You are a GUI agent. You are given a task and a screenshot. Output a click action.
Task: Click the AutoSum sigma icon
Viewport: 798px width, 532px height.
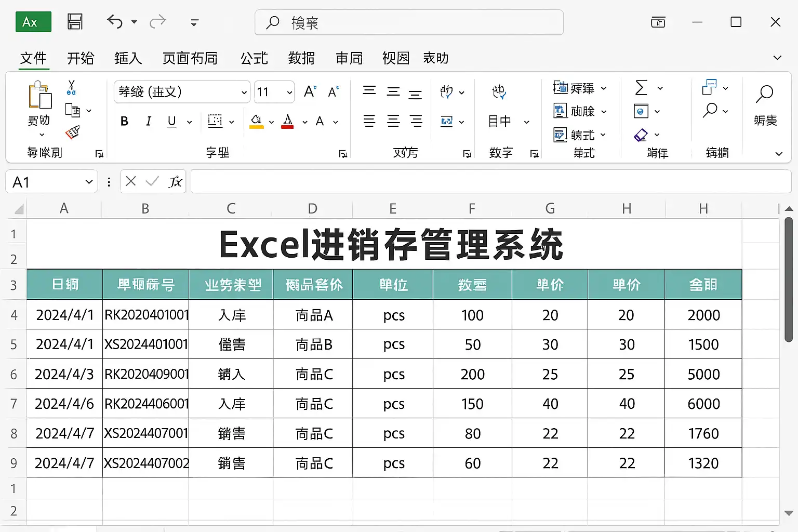(x=642, y=88)
